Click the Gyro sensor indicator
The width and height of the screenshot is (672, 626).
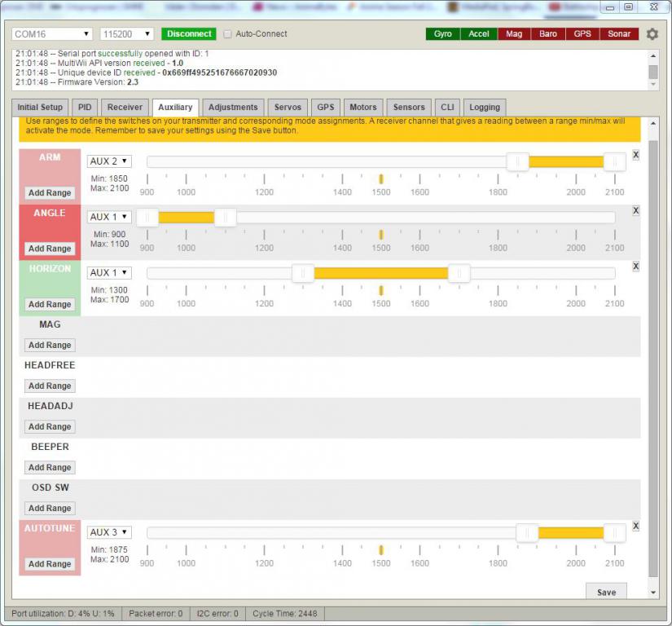pos(442,34)
